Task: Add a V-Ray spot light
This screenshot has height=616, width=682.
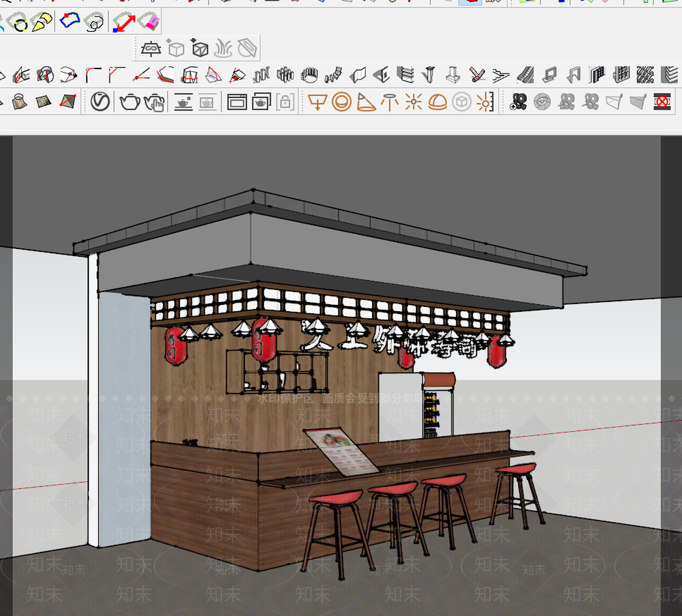Action: [x=366, y=102]
